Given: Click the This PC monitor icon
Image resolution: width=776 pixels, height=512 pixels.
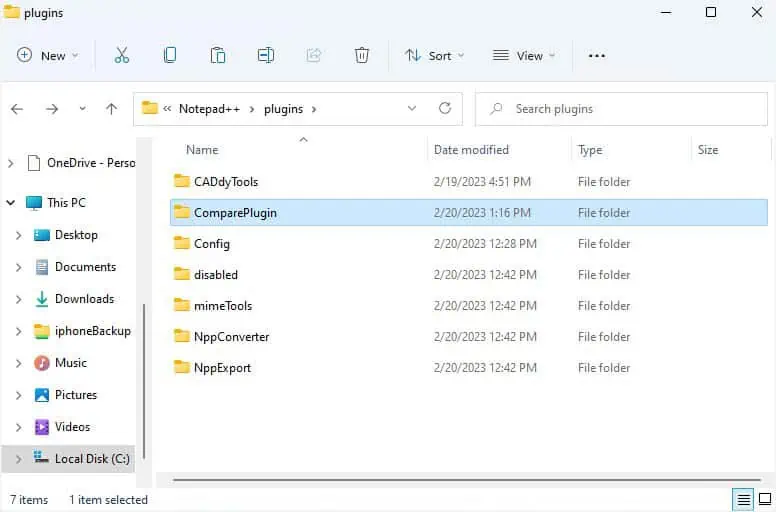Looking at the screenshot, I should [34, 203].
